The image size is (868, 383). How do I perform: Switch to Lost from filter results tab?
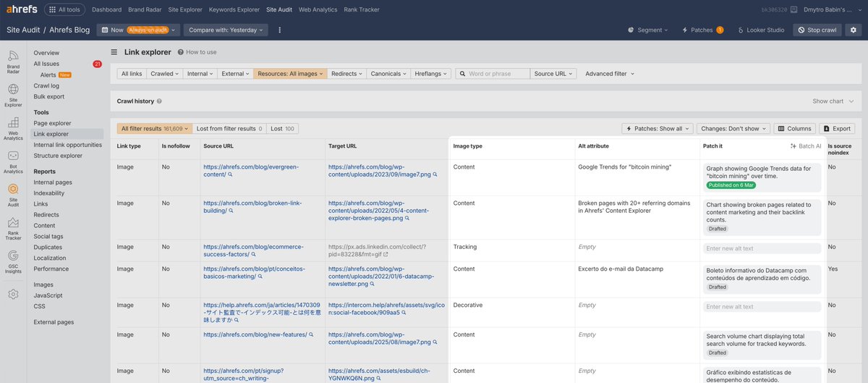coord(229,128)
